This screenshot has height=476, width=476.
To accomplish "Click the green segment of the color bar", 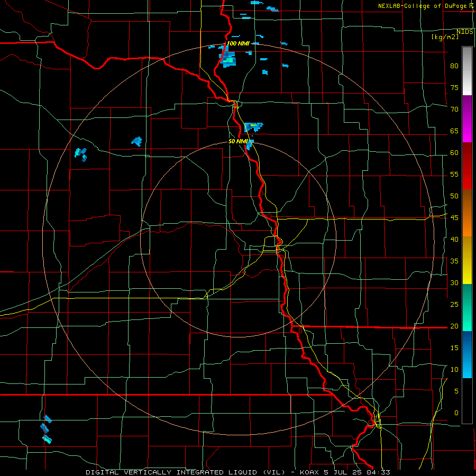I will (x=467, y=307).
